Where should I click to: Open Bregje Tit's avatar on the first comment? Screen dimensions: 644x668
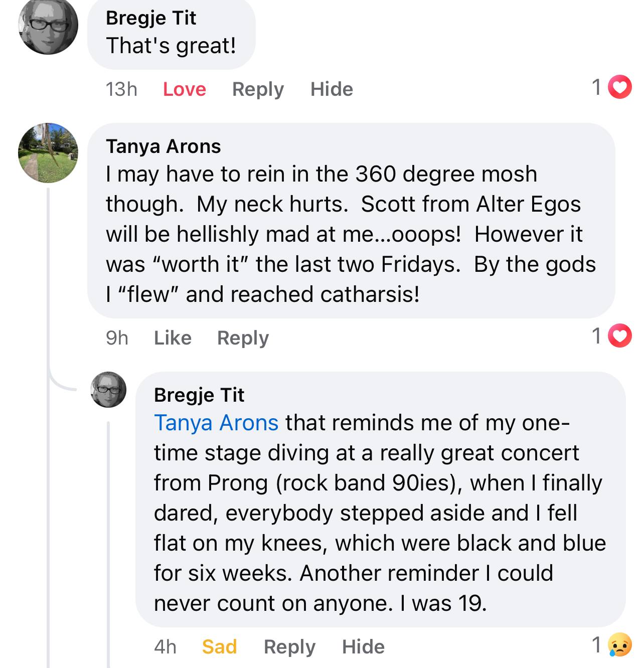coord(48,25)
